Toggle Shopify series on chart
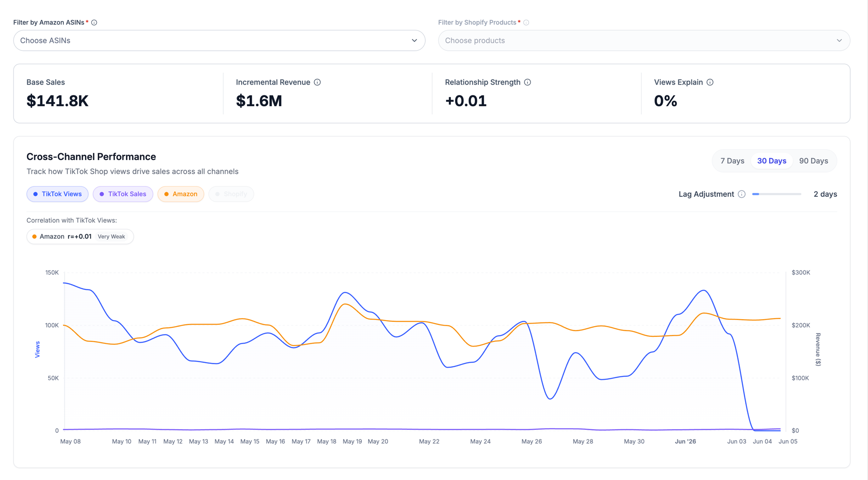 pyautogui.click(x=231, y=194)
